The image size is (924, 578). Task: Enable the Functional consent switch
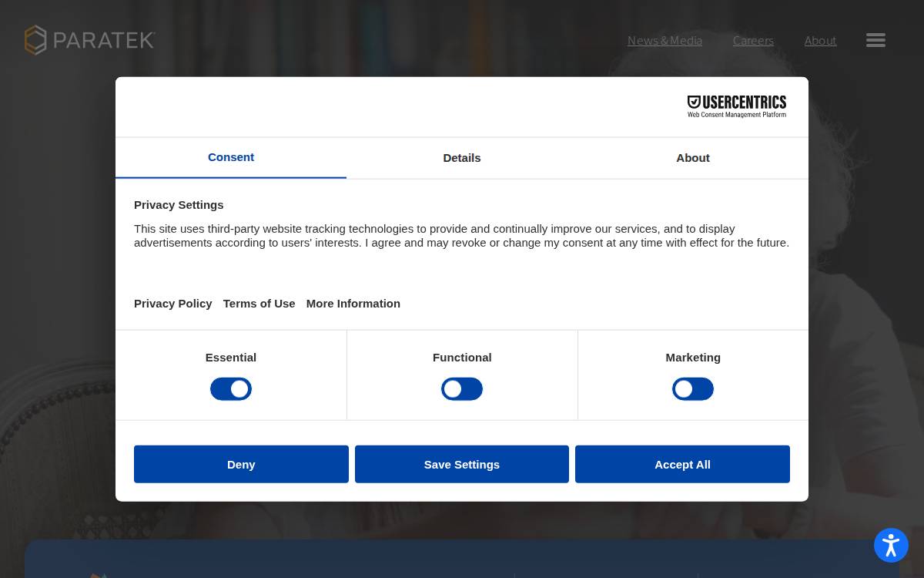462,389
